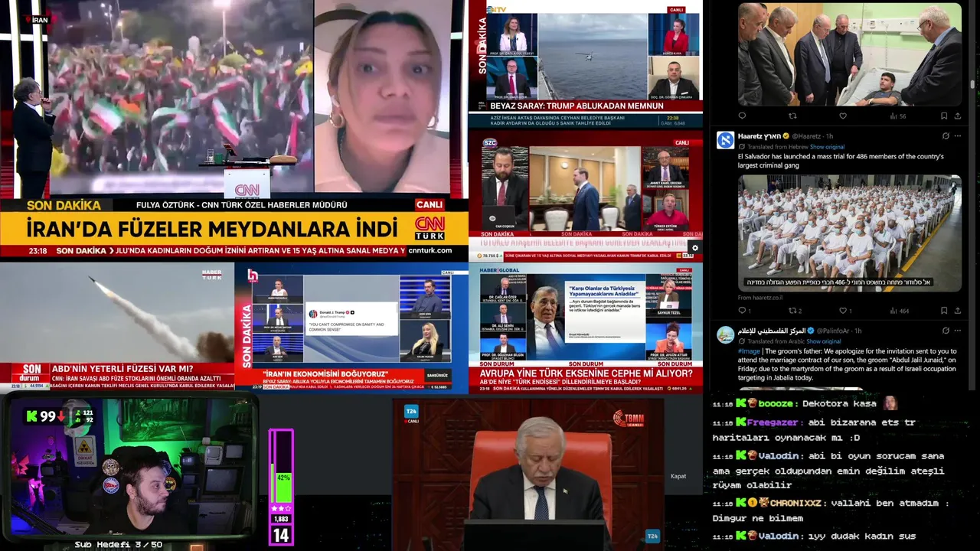Viewport: 980px width, 551px height.
Task: Share the hospital-visit photo tweet
Action: (x=958, y=116)
